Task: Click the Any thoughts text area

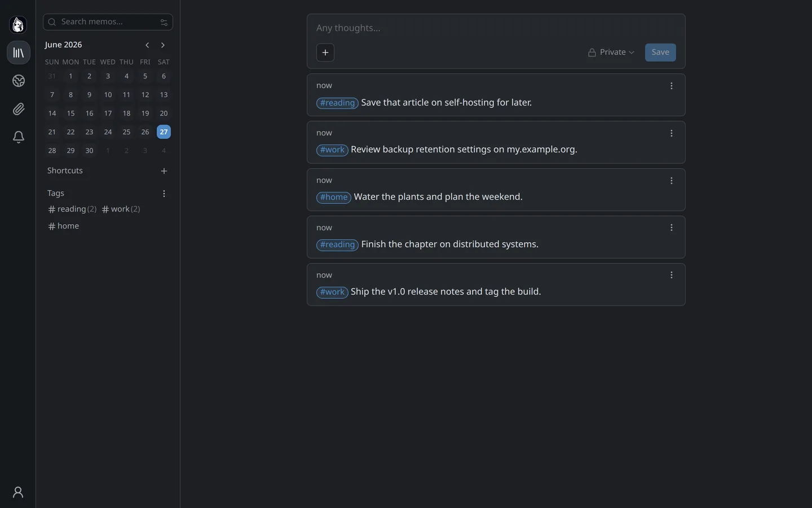Action: (x=496, y=28)
